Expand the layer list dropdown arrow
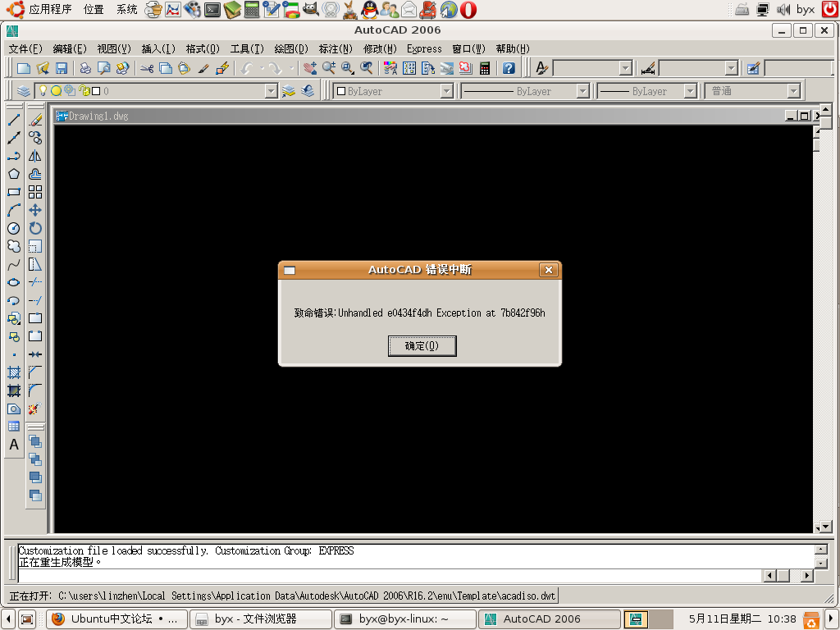The width and height of the screenshot is (840, 630). point(271,91)
